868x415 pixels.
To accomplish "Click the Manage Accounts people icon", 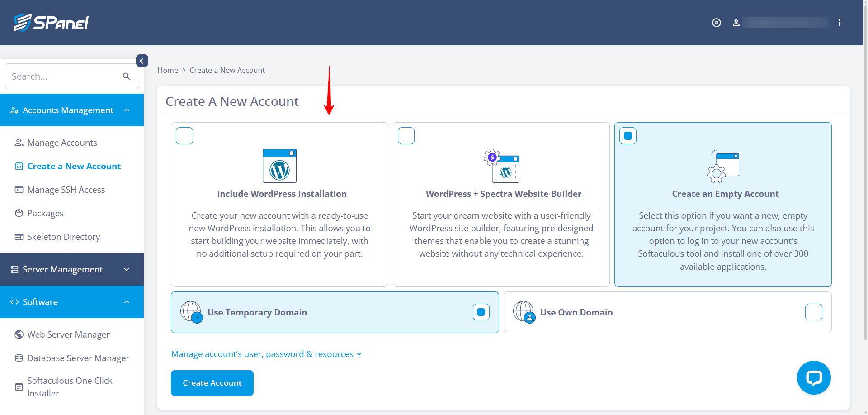I will coord(19,143).
